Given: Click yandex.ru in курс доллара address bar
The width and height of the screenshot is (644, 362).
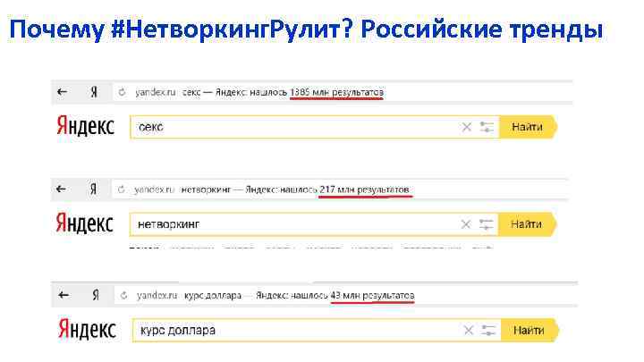Looking at the screenshot, I should coord(157,296).
